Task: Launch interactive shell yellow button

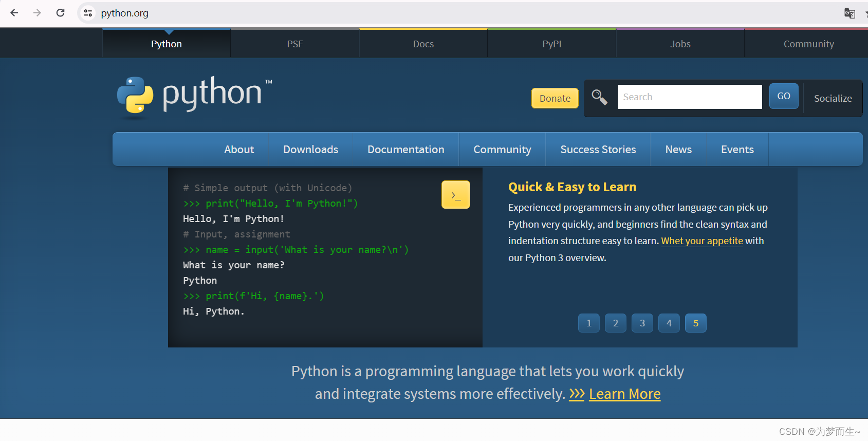Action: [456, 195]
